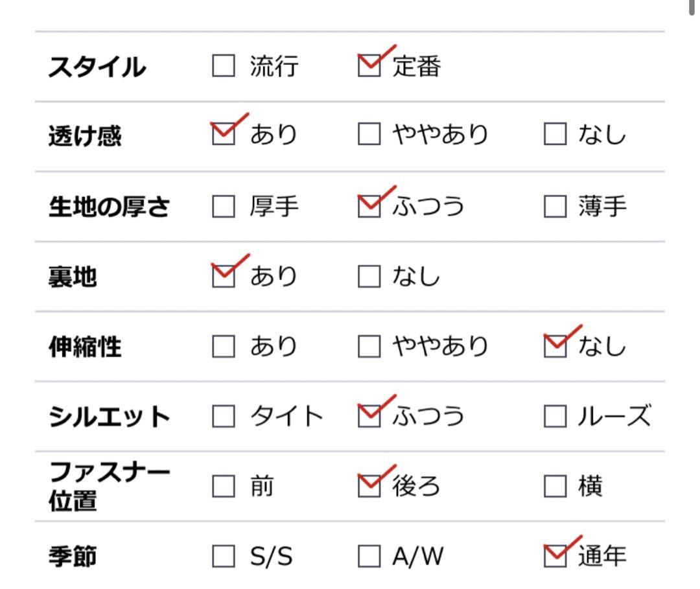Select ややあり for 透け感
The width and height of the screenshot is (700, 589).
tap(369, 134)
